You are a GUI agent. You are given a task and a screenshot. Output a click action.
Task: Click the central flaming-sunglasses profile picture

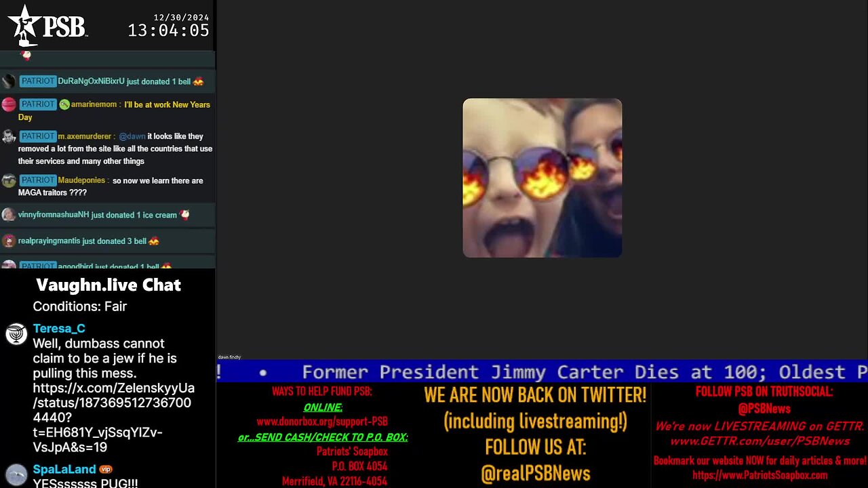pos(542,178)
